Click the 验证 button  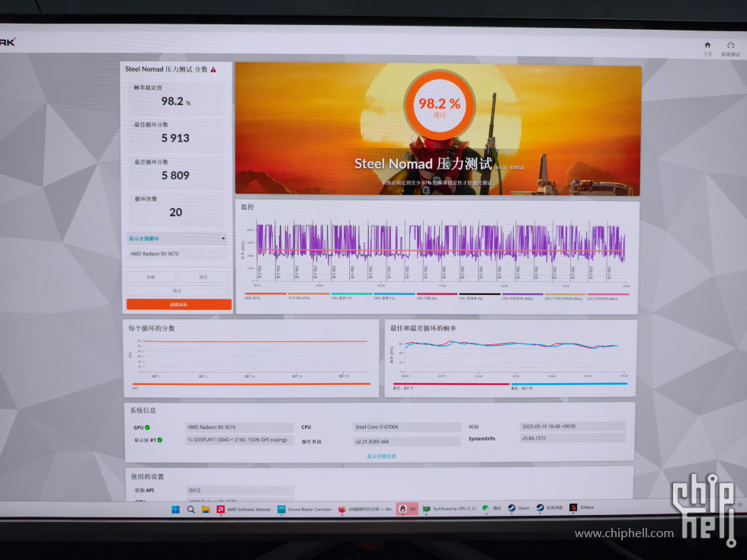(177, 290)
